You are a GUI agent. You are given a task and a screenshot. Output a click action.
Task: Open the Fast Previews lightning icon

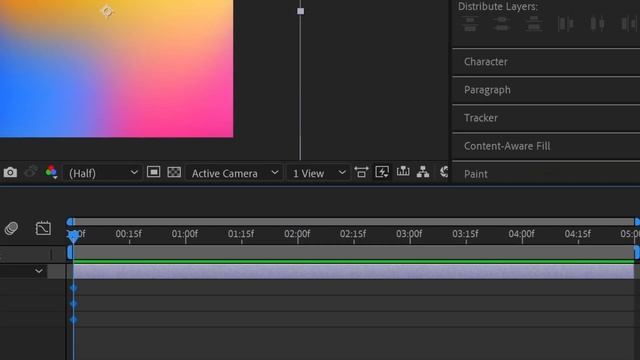382,172
